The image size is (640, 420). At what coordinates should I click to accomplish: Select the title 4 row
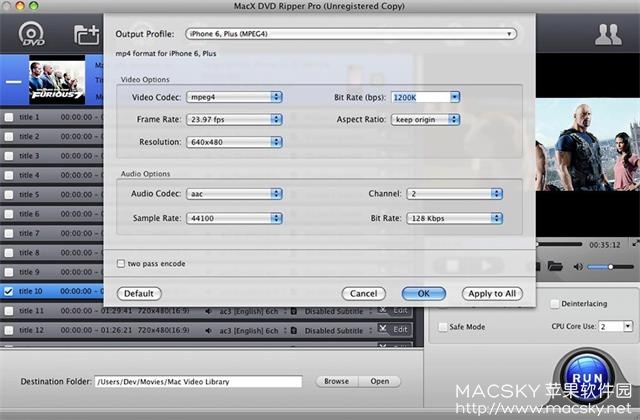pos(51,175)
